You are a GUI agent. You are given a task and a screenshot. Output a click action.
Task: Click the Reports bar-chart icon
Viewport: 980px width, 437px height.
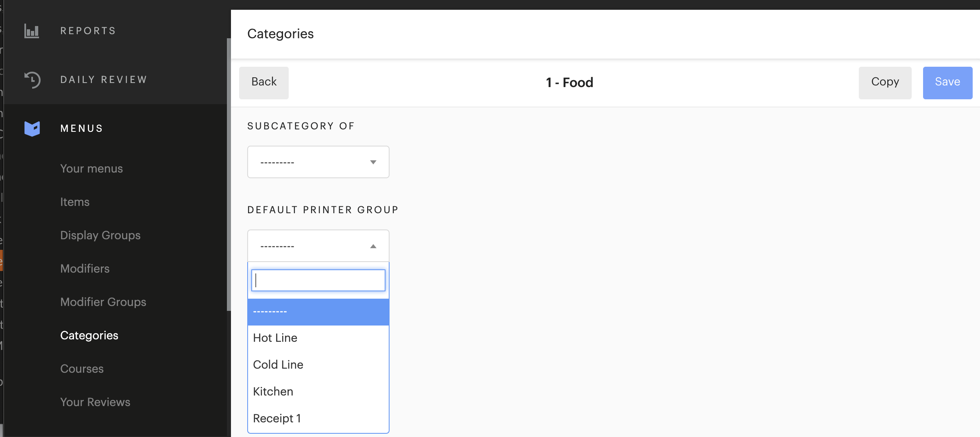pyautogui.click(x=31, y=30)
